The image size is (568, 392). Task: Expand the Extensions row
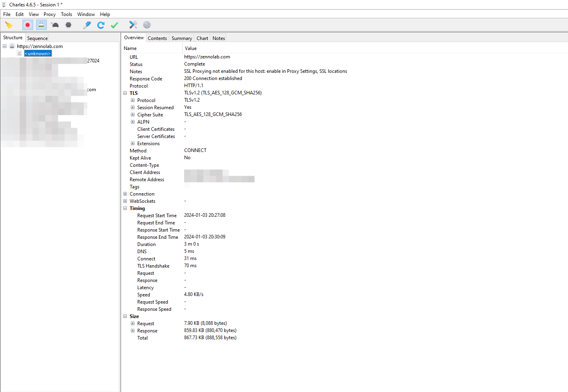[x=132, y=144]
